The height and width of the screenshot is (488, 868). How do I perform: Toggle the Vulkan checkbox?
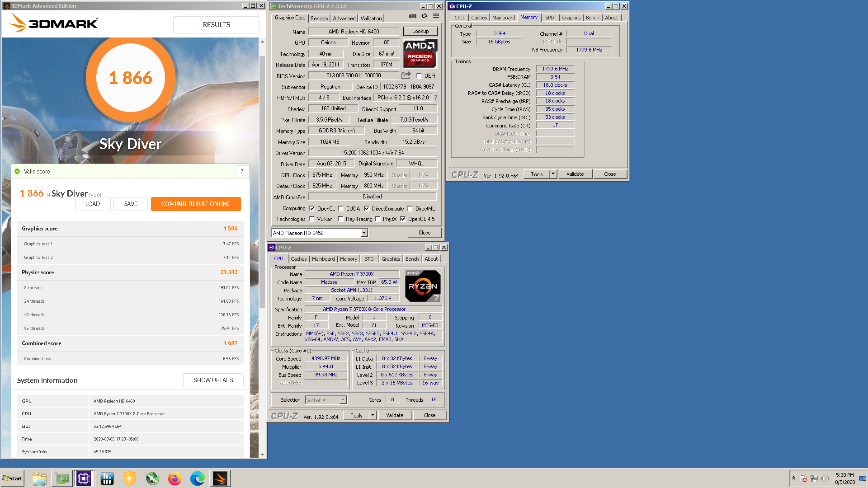coord(312,219)
